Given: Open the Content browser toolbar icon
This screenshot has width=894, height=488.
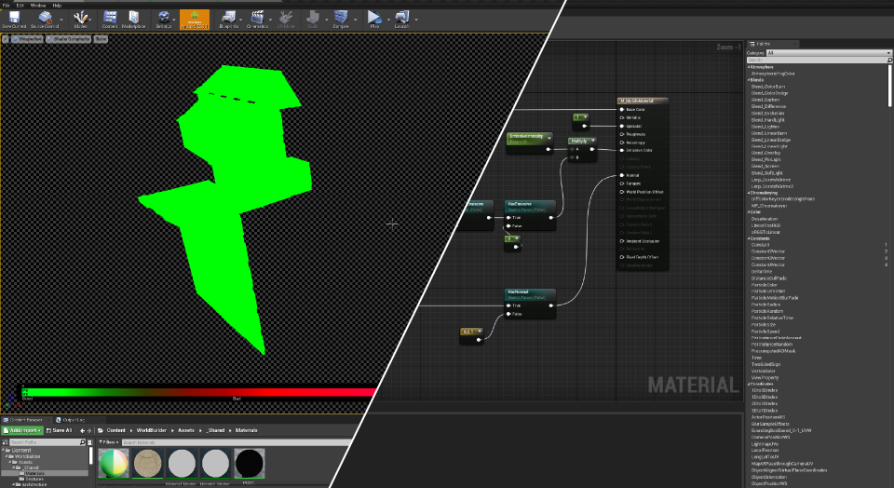Looking at the screenshot, I should click(109, 19).
